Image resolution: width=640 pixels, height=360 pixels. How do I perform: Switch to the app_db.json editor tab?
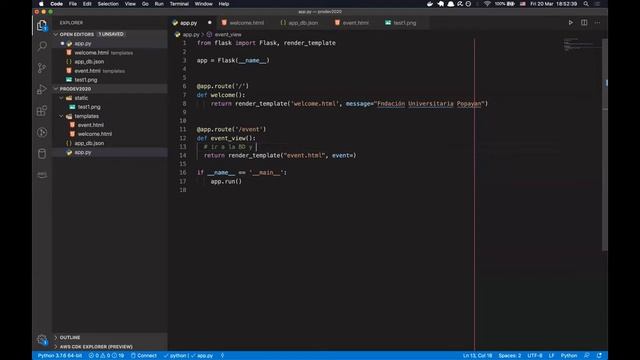(302, 23)
